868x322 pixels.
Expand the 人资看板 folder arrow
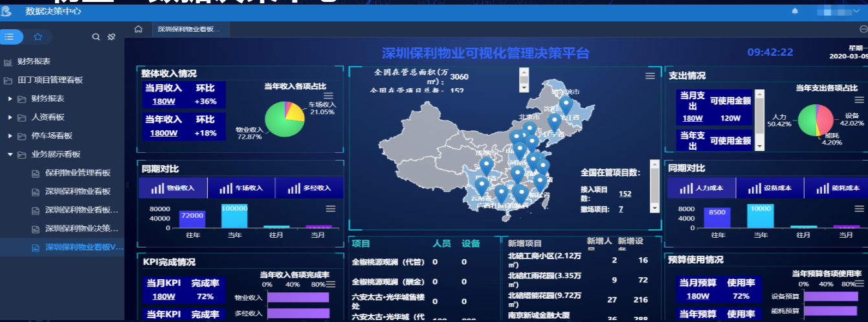pos(10,117)
